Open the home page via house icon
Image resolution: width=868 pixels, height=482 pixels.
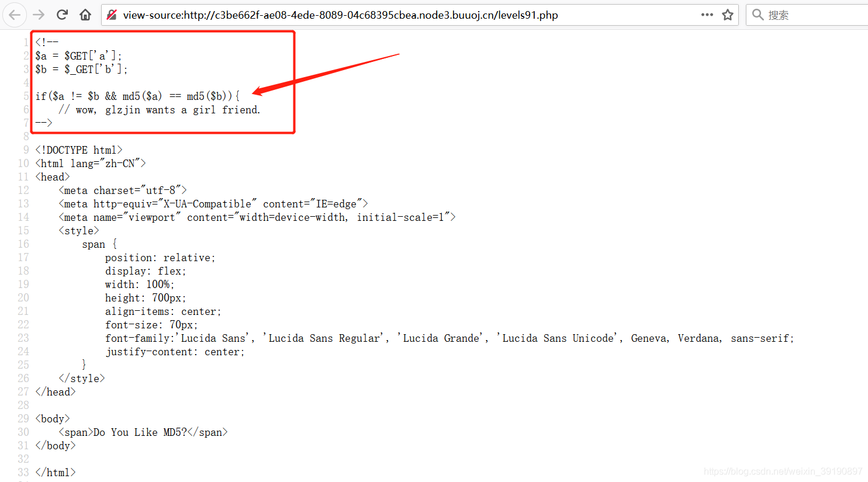(x=85, y=15)
